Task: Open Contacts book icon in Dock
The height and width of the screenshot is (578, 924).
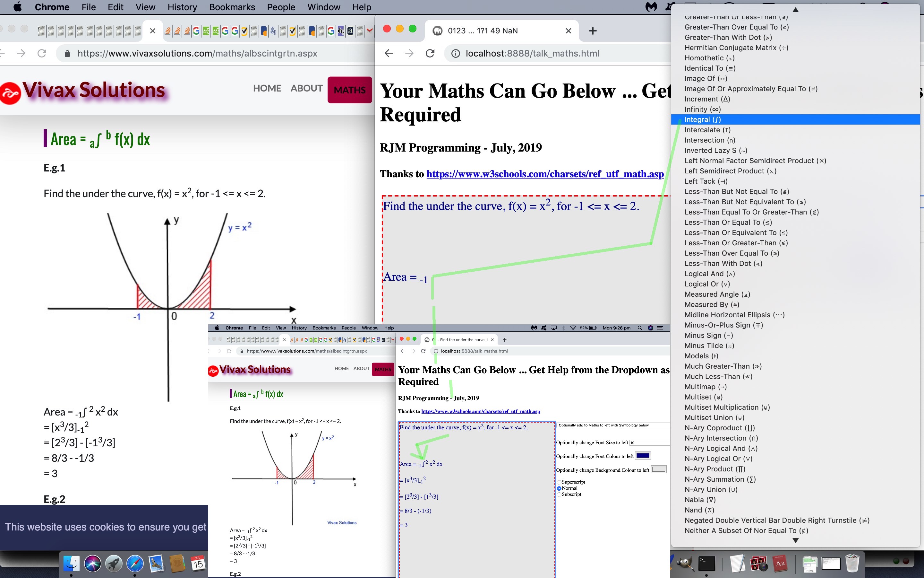Action: (177, 564)
